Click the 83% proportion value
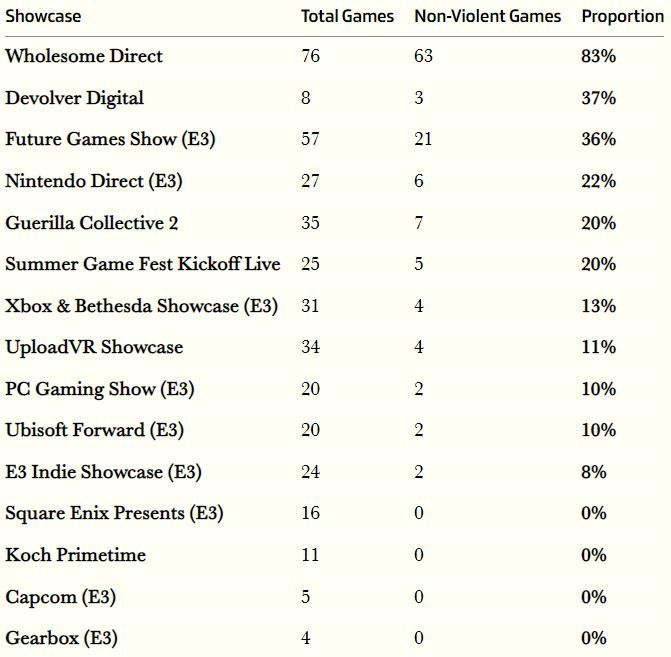 pyautogui.click(x=599, y=56)
